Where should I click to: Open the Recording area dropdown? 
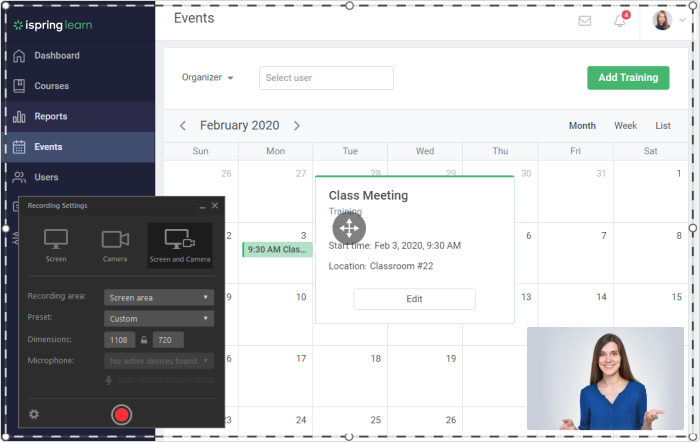[x=159, y=298]
